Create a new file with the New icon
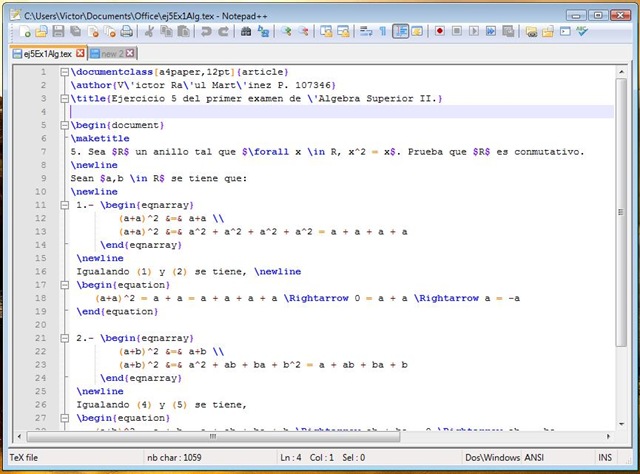 [x=24, y=31]
